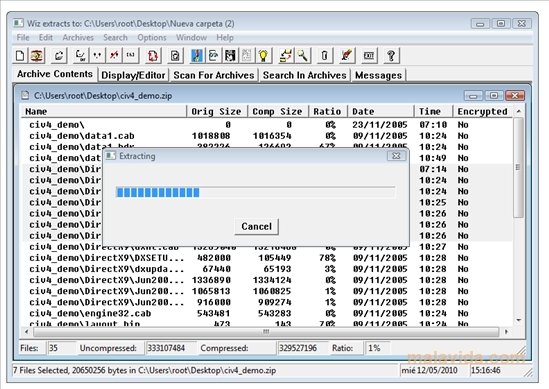Select the DirectX9\DXSETU... file row

(267, 258)
